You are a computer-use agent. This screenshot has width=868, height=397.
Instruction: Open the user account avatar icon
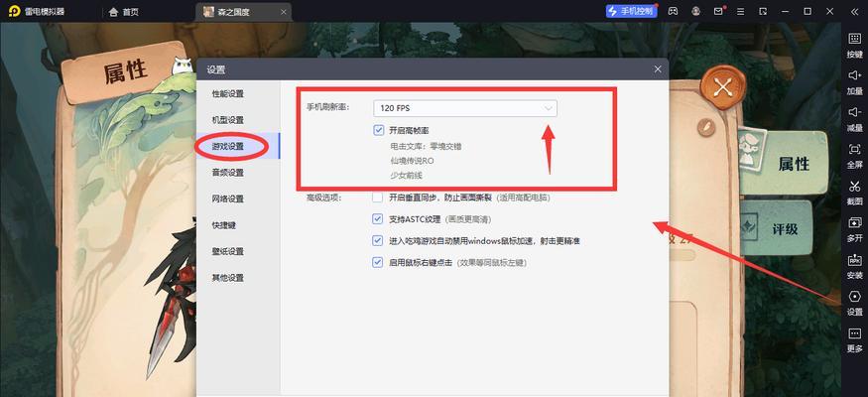point(695,11)
